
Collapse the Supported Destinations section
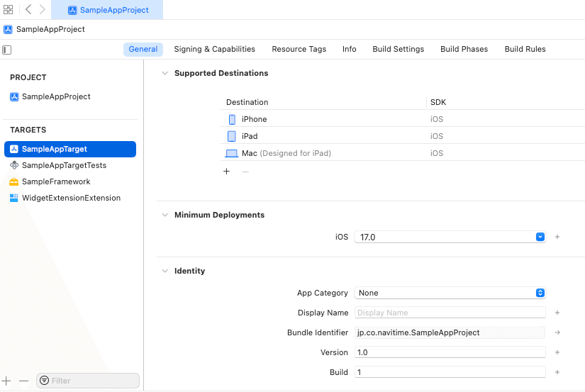(165, 73)
